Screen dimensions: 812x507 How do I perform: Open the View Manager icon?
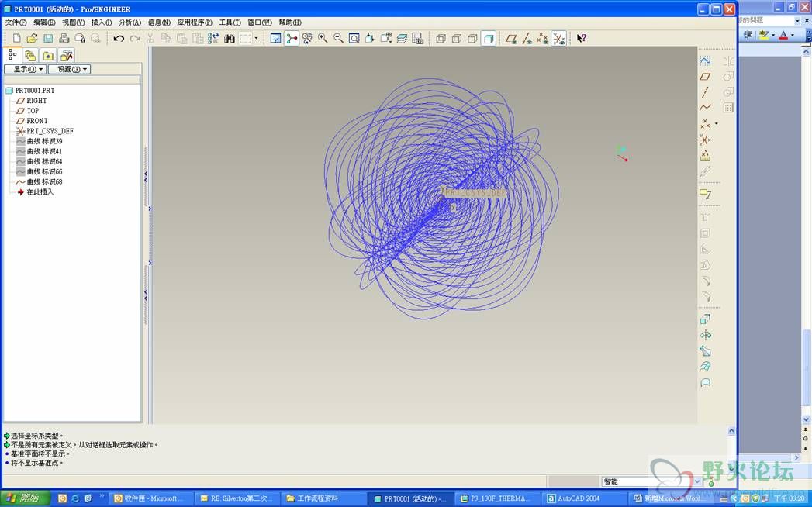pos(418,38)
